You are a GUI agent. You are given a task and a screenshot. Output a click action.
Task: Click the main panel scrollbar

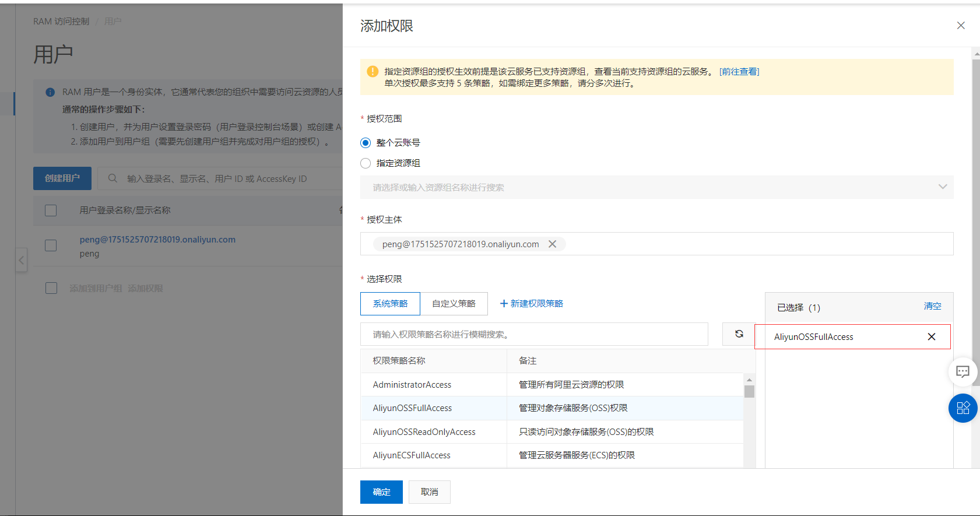point(976,222)
